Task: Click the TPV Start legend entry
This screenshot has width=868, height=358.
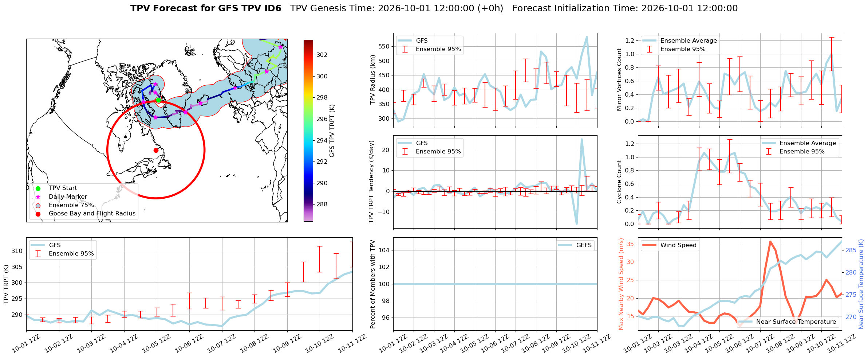Action: point(56,188)
